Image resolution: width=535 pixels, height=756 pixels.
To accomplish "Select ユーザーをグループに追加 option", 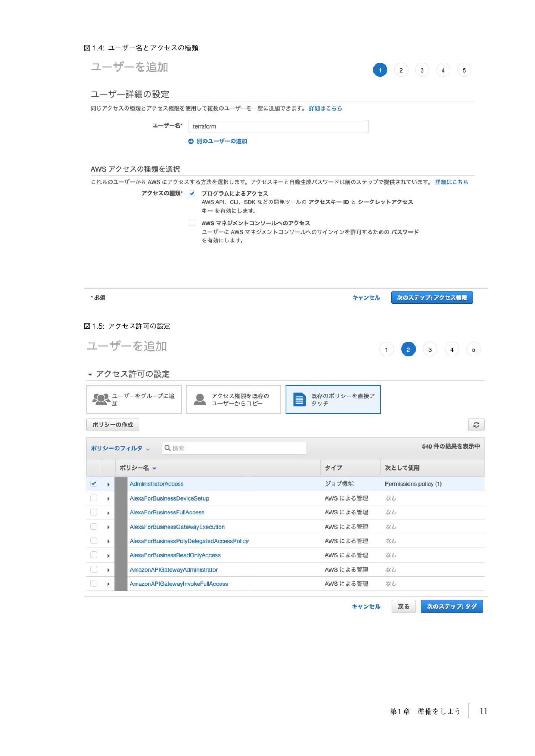I will coord(134,399).
